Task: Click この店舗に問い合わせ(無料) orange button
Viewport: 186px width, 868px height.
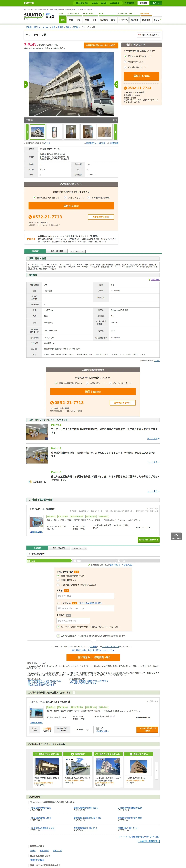Action: pyautogui.click(x=147, y=730)
